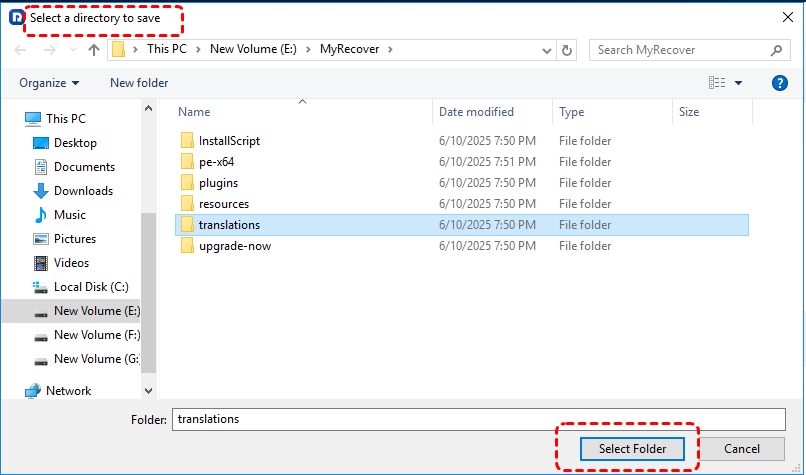Click the Up one level arrow icon
The width and height of the screenshot is (806, 475).
point(94,50)
